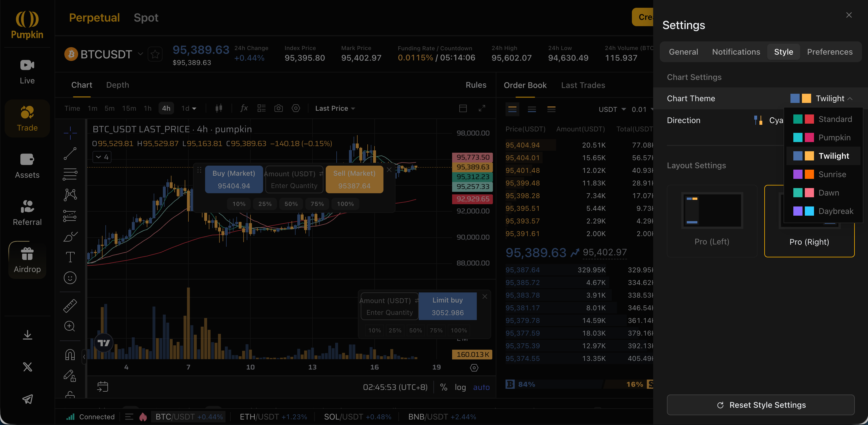Click Reset Style Settings button
This screenshot has height=425, width=868.
pos(761,405)
